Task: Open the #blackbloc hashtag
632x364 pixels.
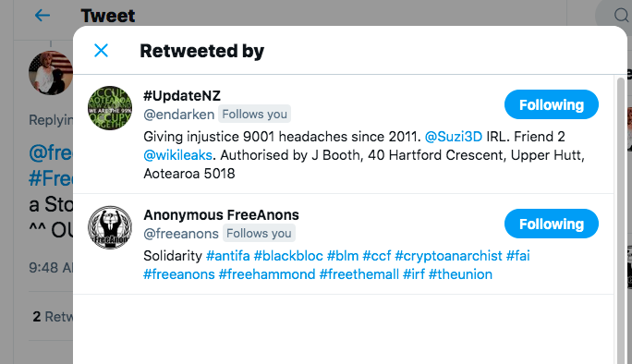Action: [x=288, y=256]
